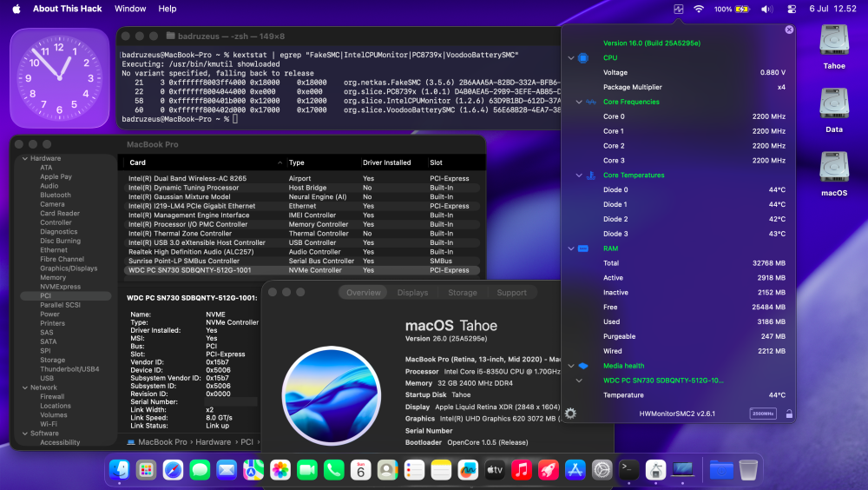
Task: Launch Apple TV from the Dock
Action: [x=495, y=470]
